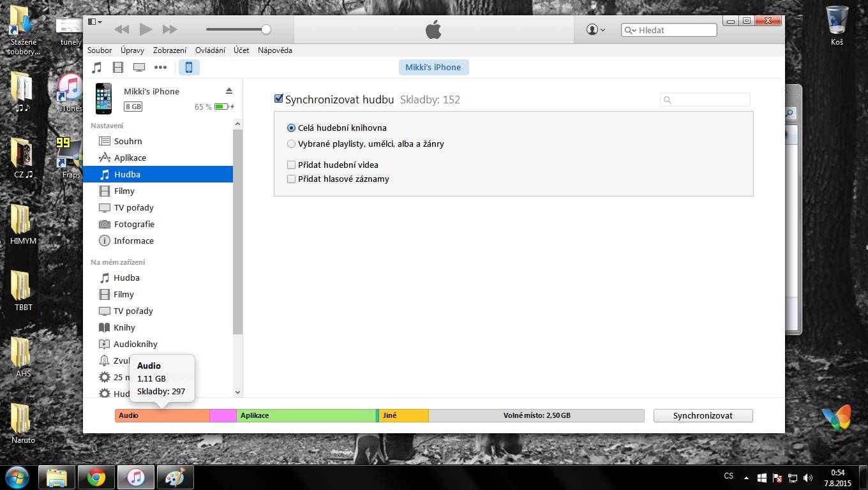868x490 pixels.
Task: Select Informace in sidebar
Action: pos(158,241)
